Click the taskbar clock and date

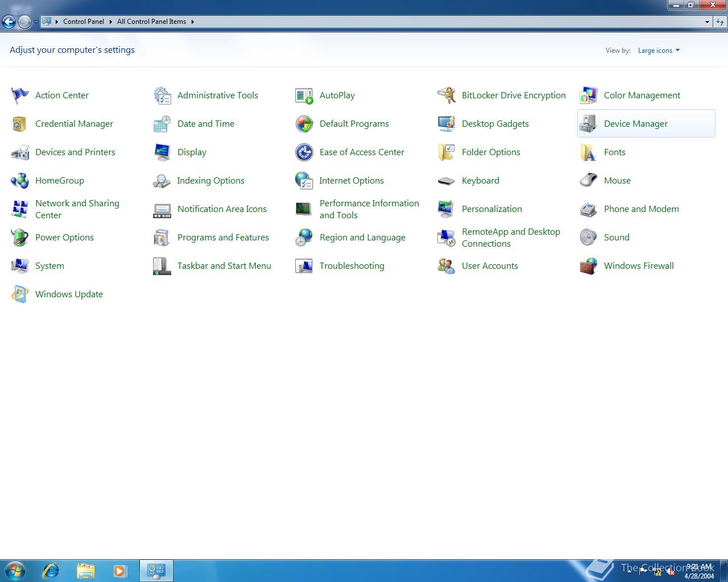(699, 571)
